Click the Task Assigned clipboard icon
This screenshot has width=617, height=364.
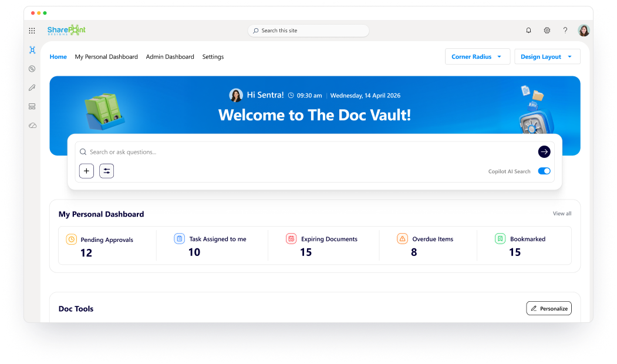(x=180, y=238)
